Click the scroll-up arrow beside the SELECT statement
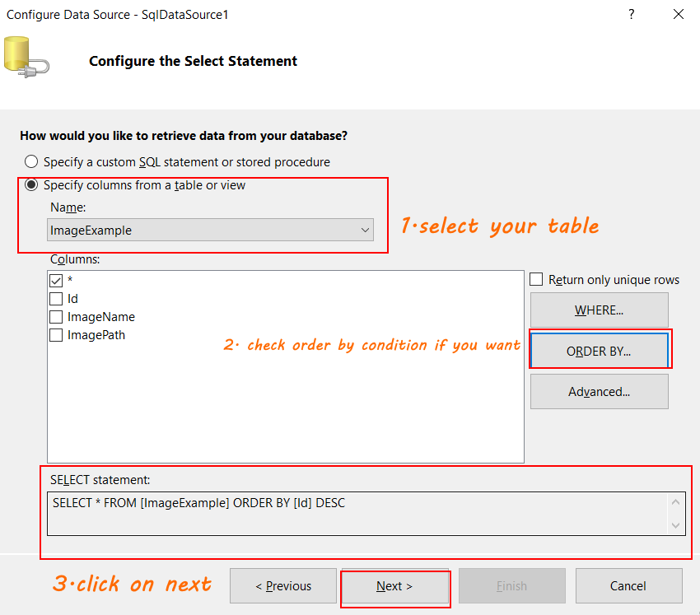The width and height of the screenshot is (700, 615). tap(675, 501)
